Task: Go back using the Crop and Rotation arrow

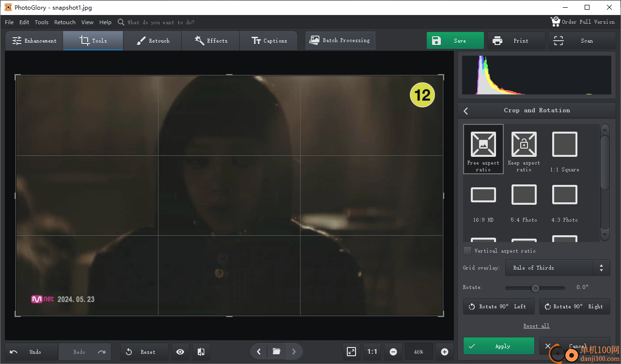Action: click(x=466, y=110)
